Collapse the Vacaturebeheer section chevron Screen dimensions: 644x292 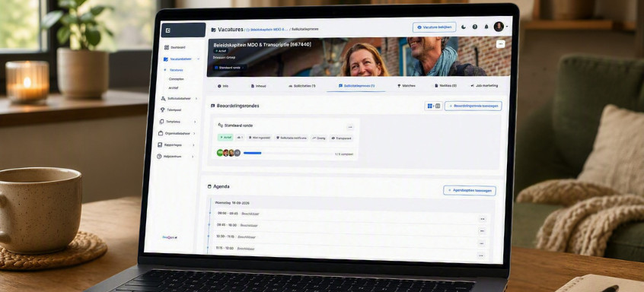click(x=199, y=59)
